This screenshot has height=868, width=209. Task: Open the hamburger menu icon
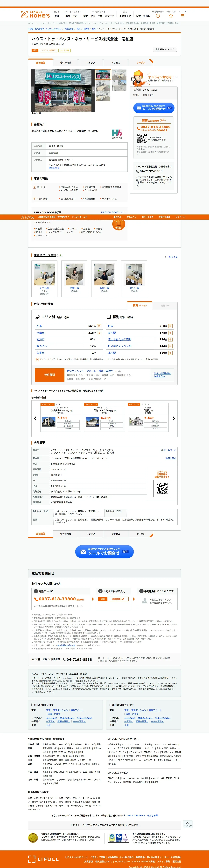click(x=182, y=15)
